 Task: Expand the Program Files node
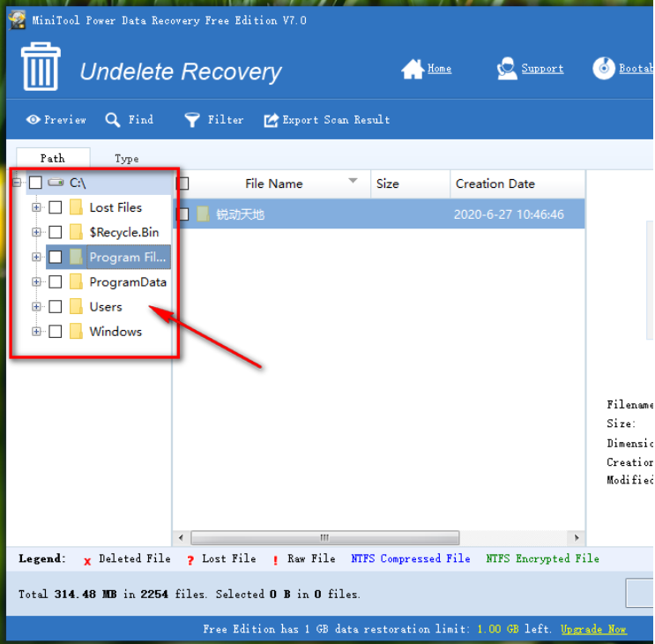36,257
